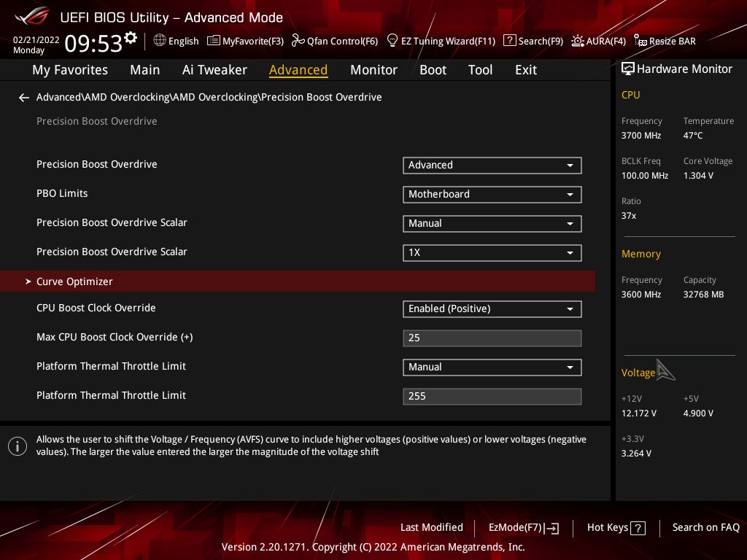The image size is (747, 560).
Task: Click the CPU heading in Hardware Monitor
Action: [x=630, y=95]
